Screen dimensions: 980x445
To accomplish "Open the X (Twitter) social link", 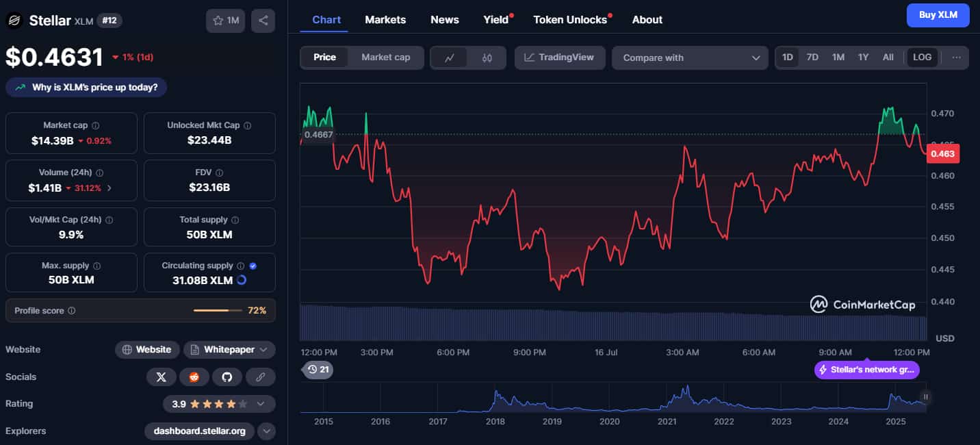I will (x=162, y=377).
